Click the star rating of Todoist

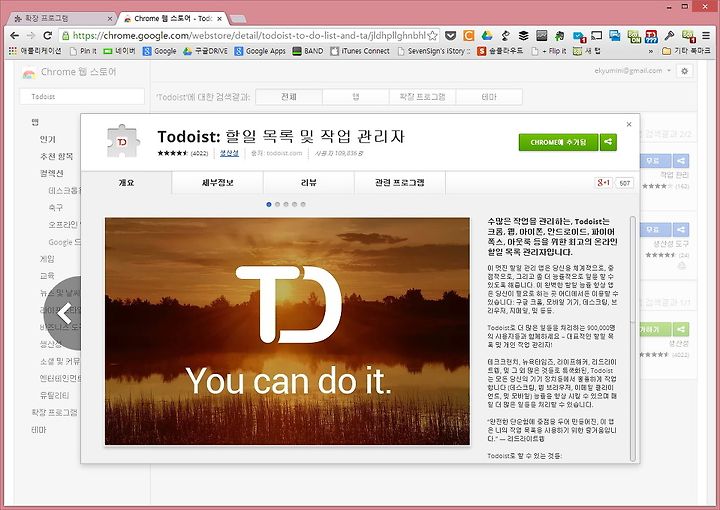pos(173,153)
